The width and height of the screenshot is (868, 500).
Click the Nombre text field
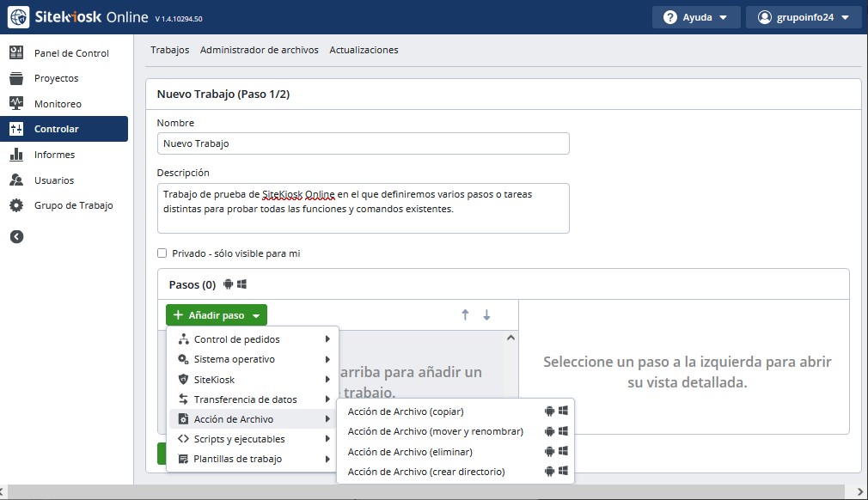pos(363,143)
